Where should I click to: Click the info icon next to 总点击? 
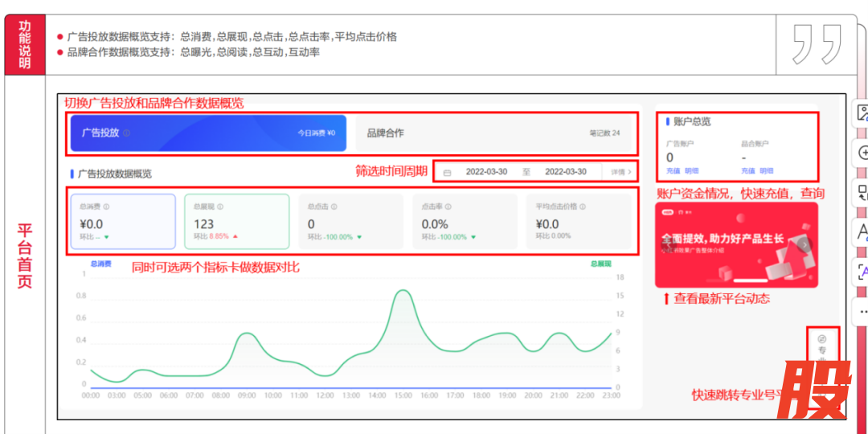pos(334,207)
